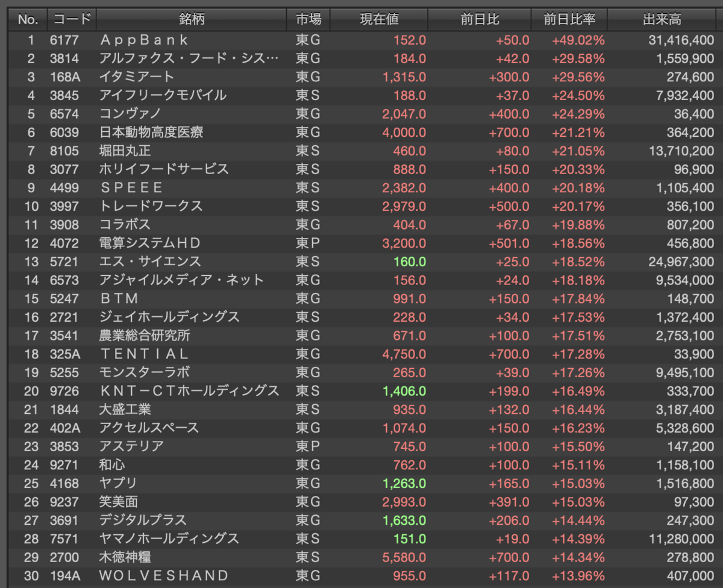
Task: Click rate +13.96% of WOLVESHAND
Action: [x=578, y=575]
